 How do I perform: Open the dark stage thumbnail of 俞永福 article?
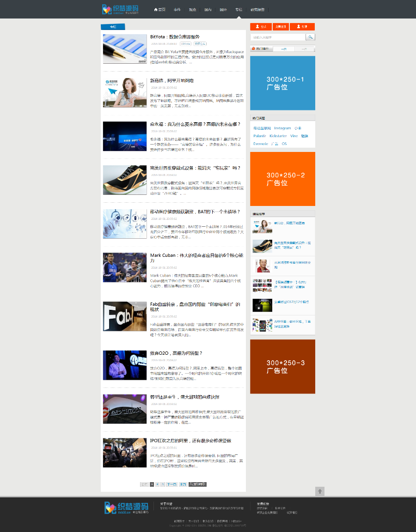pyautogui.click(x=125, y=136)
